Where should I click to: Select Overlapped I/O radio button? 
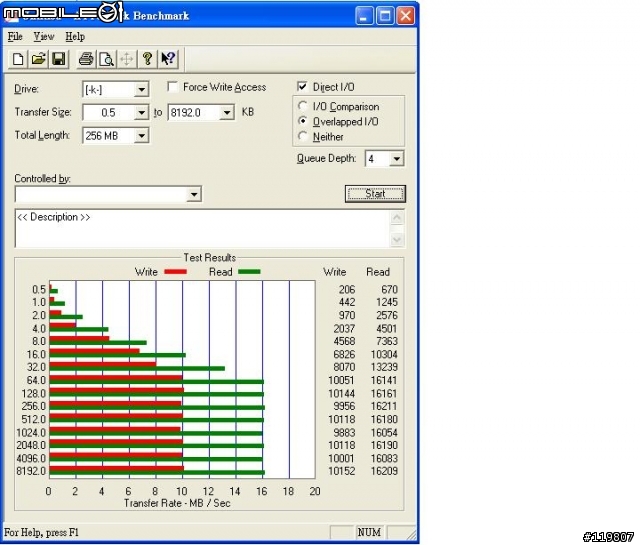pos(302,121)
